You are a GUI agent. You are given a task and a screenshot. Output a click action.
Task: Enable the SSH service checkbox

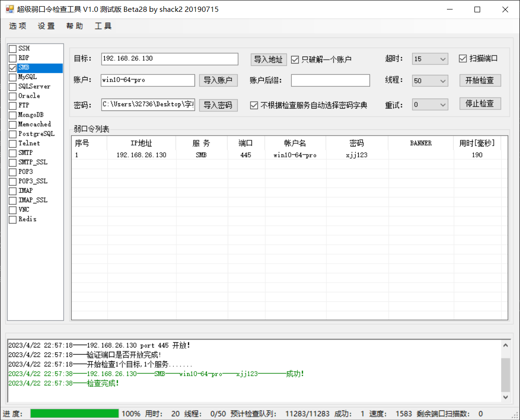[x=13, y=49]
